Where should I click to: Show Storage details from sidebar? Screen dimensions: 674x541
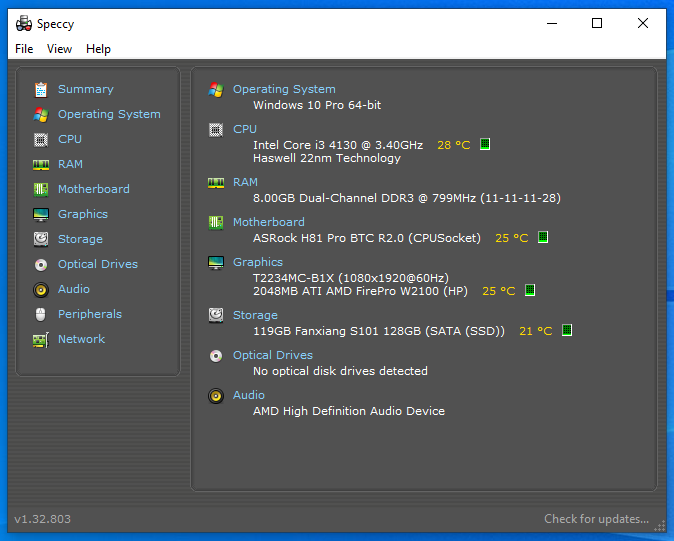80,239
